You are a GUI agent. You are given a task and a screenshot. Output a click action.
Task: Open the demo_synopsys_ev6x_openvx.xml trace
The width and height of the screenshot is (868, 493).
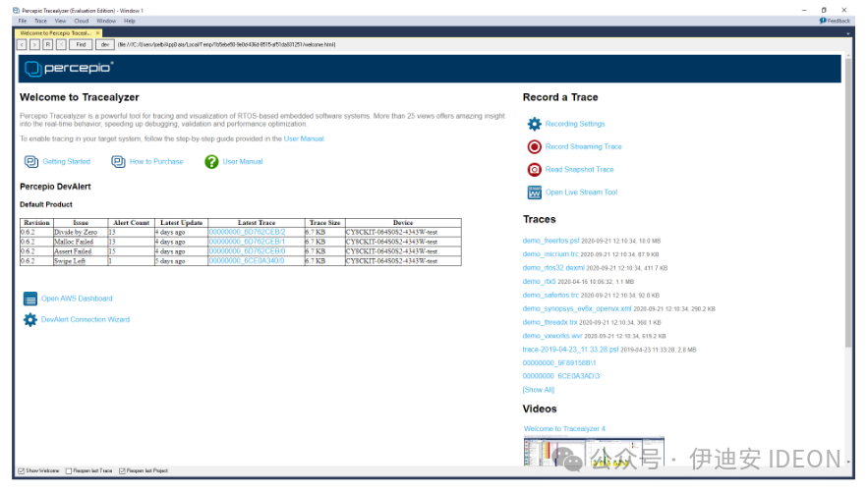click(x=577, y=308)
